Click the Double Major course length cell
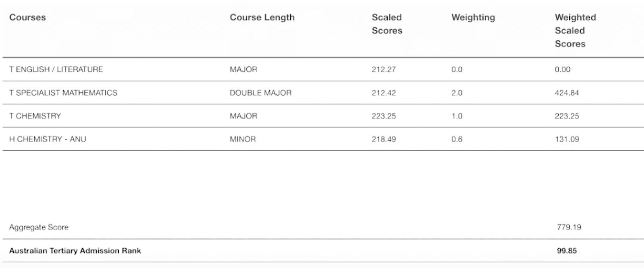This screenshot has height=268, width=644. coord(260,93)
